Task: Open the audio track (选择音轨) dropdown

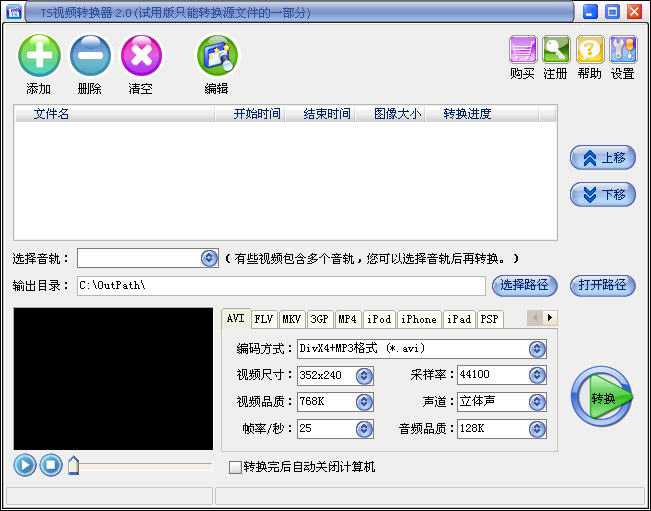Action: click(x=209, y=258)
